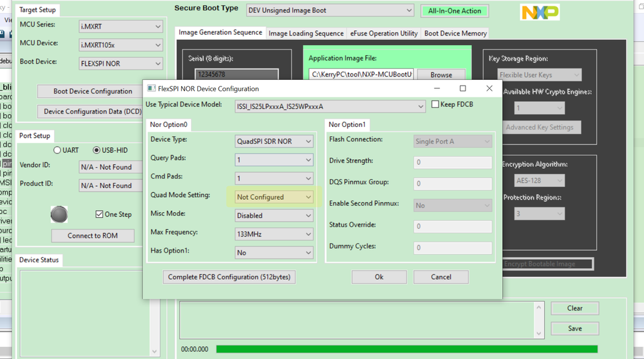Open the Secure Boot Type dropdown
The width and height of the screenshot is (644, 359).
[x=330, y=10]
